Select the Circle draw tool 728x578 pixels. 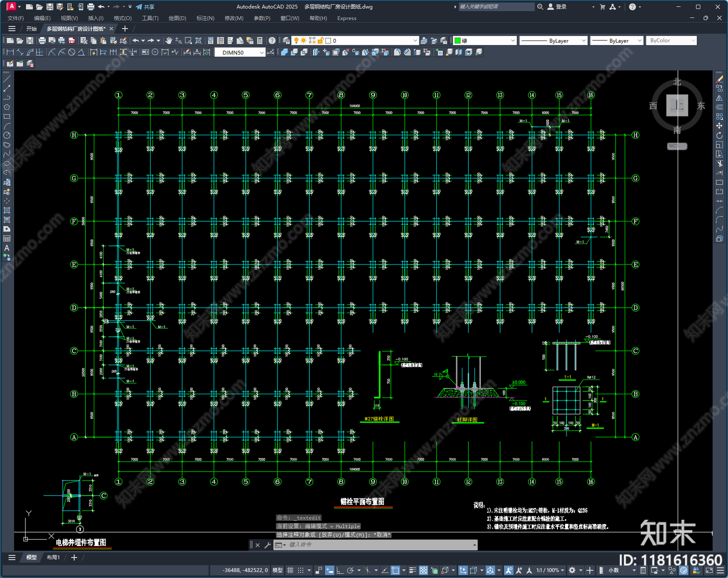pos(7,135)
